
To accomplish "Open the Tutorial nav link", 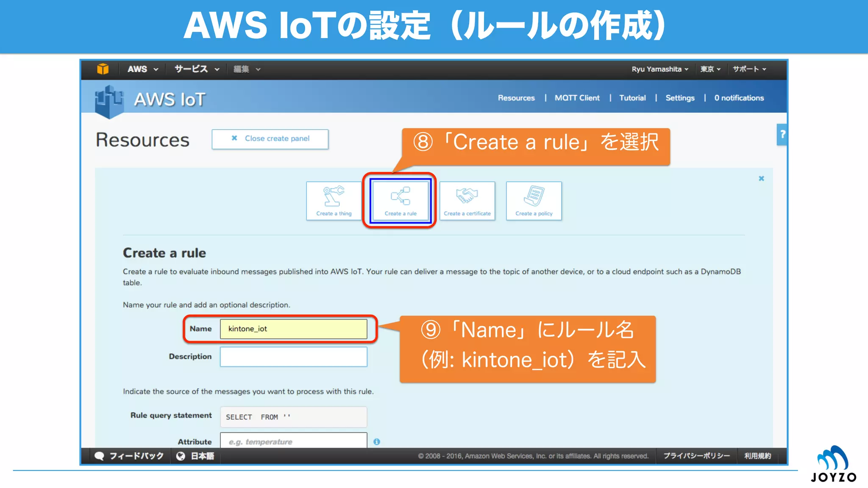I will 632,98.
